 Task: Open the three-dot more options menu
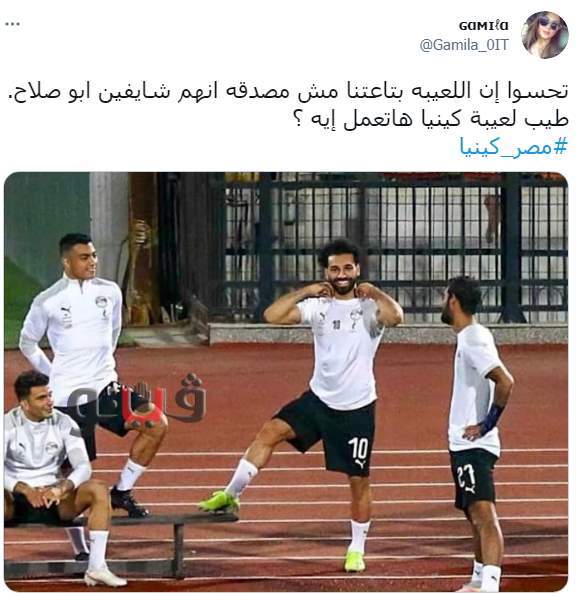pyautogui.click(x=13, y=24)
